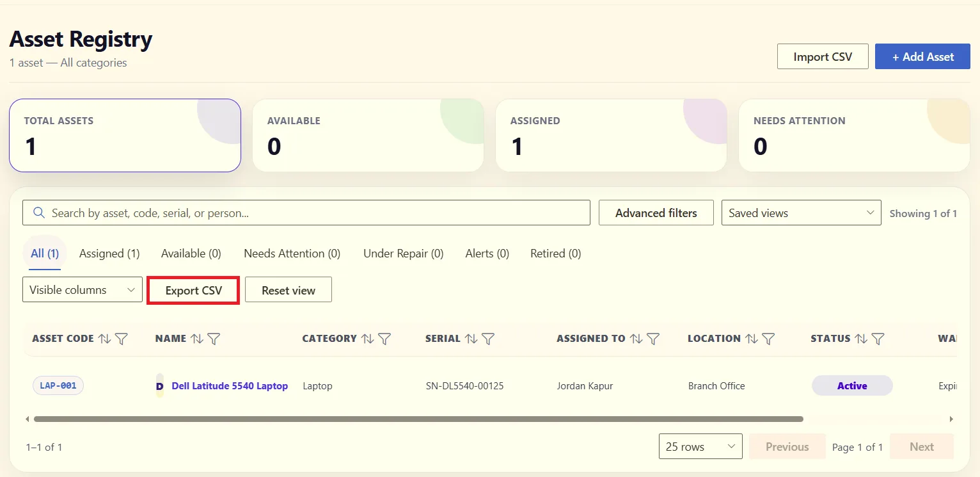This screenshot has width=980, height=477.
Task: Select the Needs Attention summary card
Action: 854,135
